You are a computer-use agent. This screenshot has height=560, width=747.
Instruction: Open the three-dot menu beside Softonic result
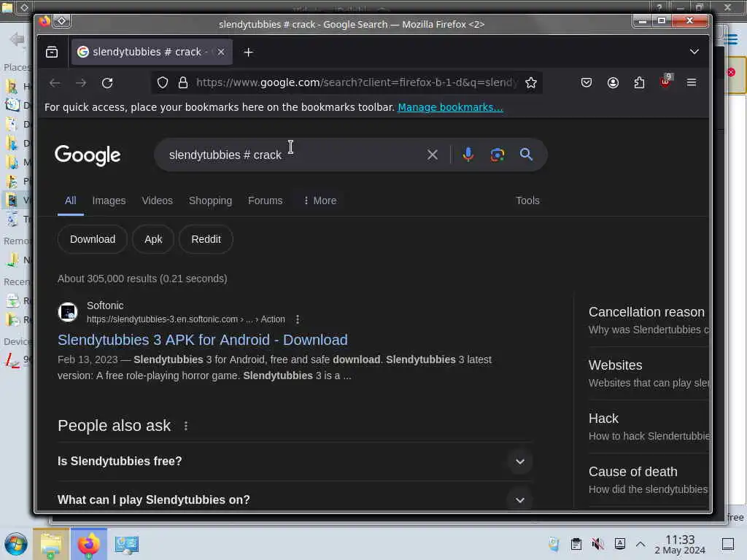[298, 319]
